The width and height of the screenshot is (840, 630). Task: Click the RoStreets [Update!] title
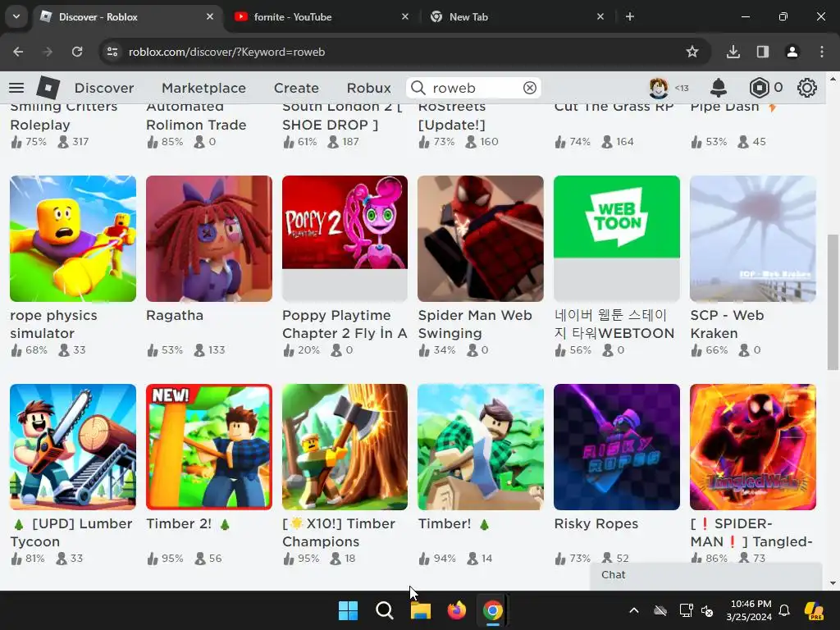point(452,116)
